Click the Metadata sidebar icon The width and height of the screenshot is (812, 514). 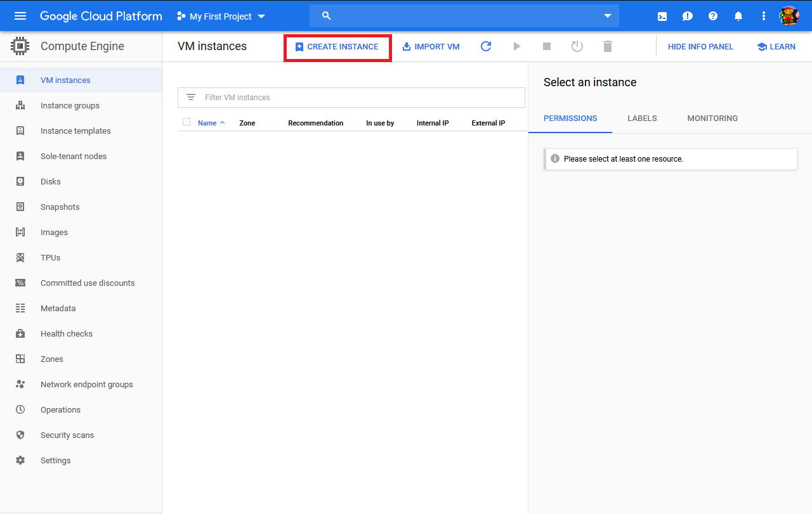click(20, 308)
